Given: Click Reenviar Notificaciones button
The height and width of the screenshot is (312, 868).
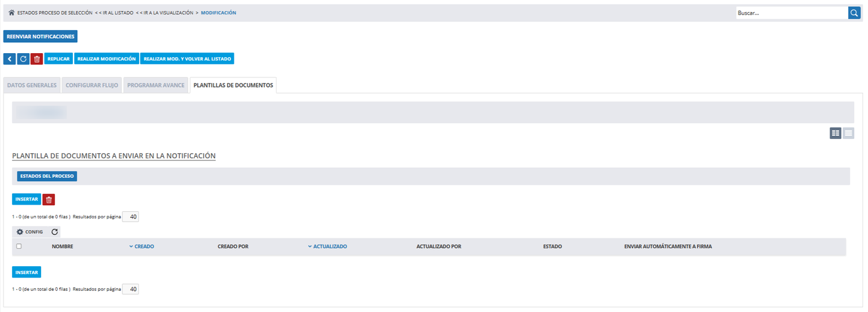Looking at the screenshot, I should tap(40, 36).
